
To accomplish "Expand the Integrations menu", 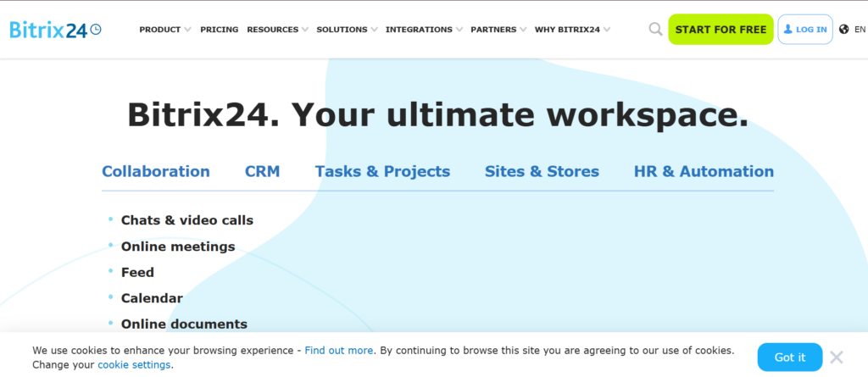I will click(x=424, y=30).
